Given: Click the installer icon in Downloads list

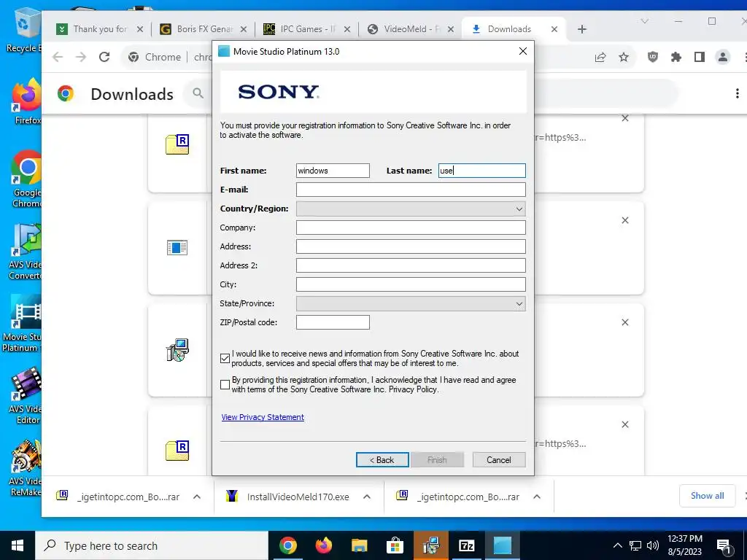Looking at the screenshot, I should [x=177, y=349].
